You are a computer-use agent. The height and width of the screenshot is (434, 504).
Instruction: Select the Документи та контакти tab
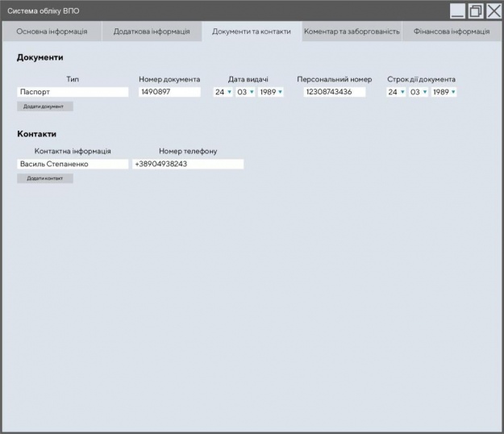[252, 31]
